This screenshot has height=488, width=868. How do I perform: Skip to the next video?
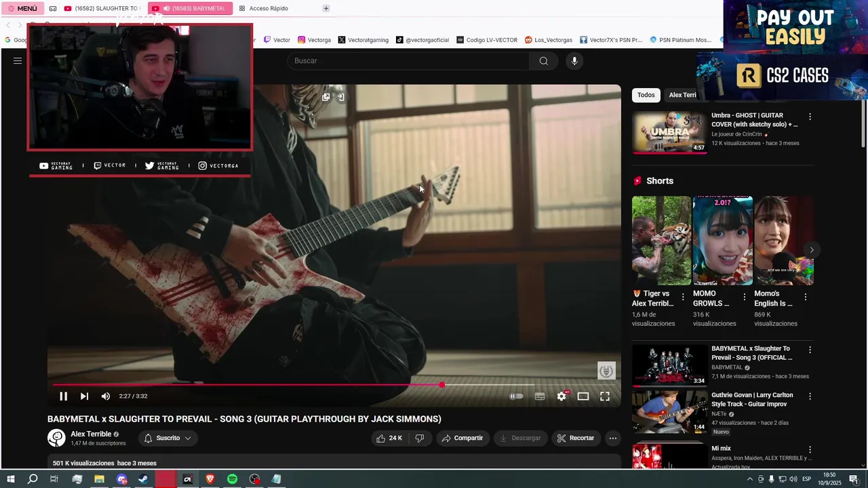click(x=84, y=396)
